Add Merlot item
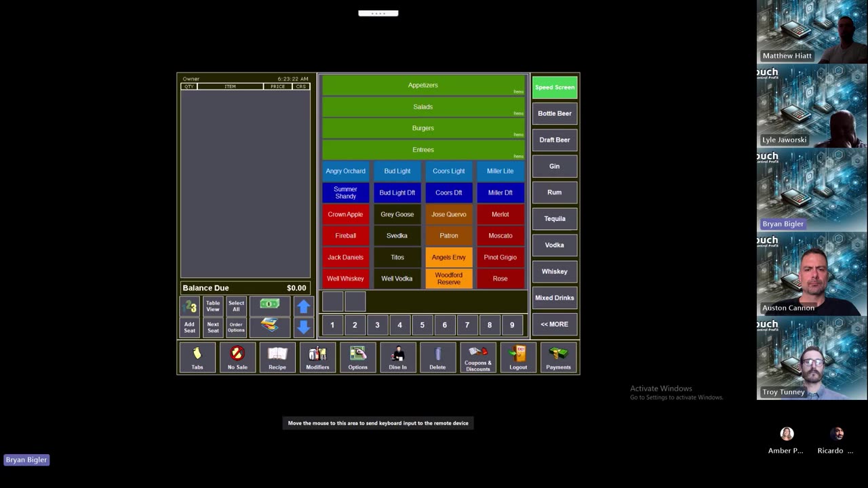The width and height of the screenshot is (868, 488). (500, 214)
